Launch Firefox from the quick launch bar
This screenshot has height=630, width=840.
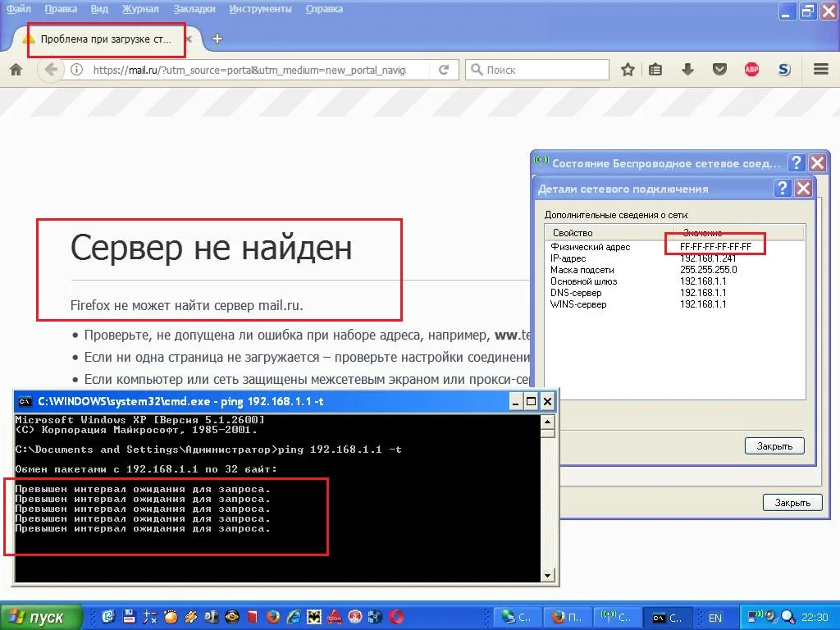point(272,617)
